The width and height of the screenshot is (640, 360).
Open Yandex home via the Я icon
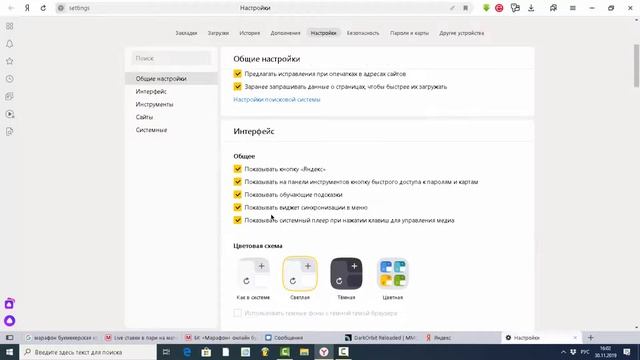pyautogui.click(x=27, y=8)
